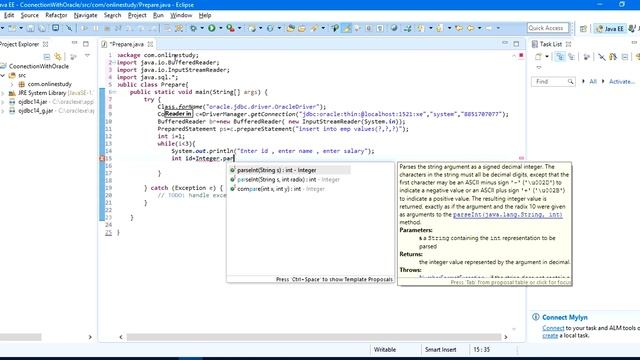Open the Source menu
Screen dimensions: 640x360
(29, 15)
